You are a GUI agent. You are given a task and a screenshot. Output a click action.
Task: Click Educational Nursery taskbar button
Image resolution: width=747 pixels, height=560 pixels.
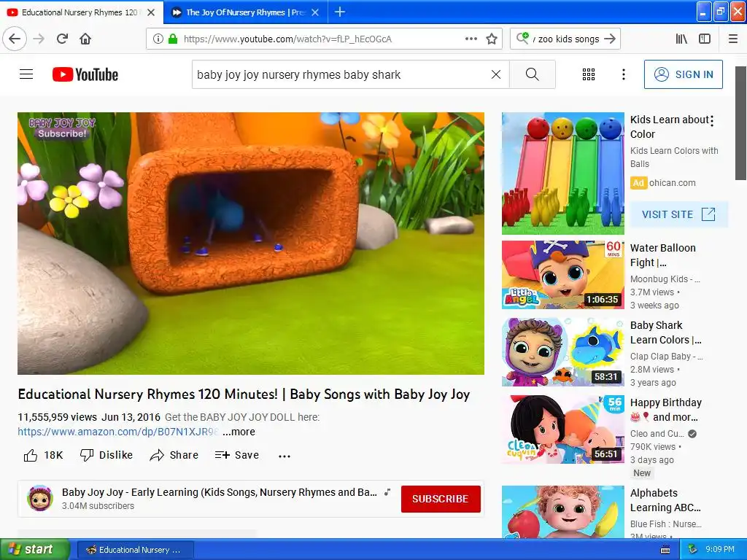click(135, 550)
